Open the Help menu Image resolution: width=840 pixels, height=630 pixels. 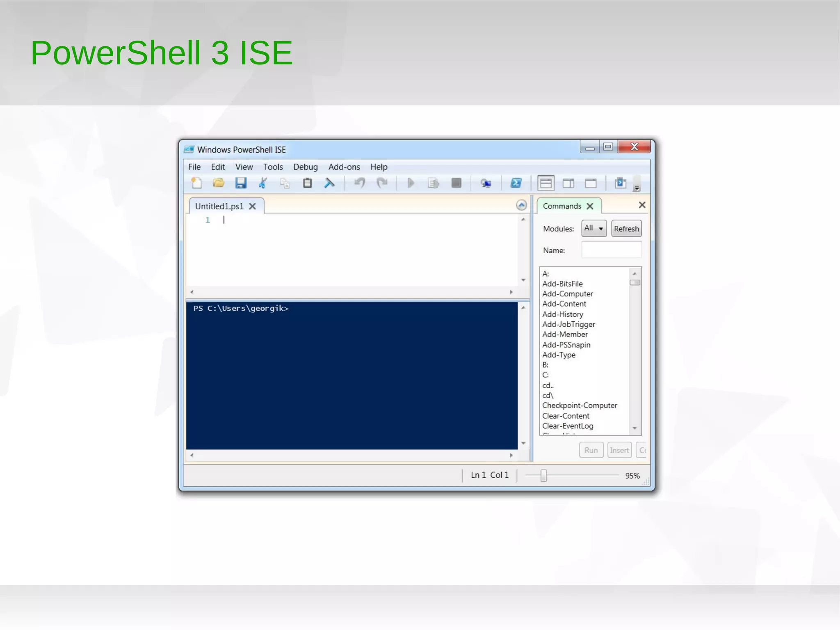click(379, 167)
